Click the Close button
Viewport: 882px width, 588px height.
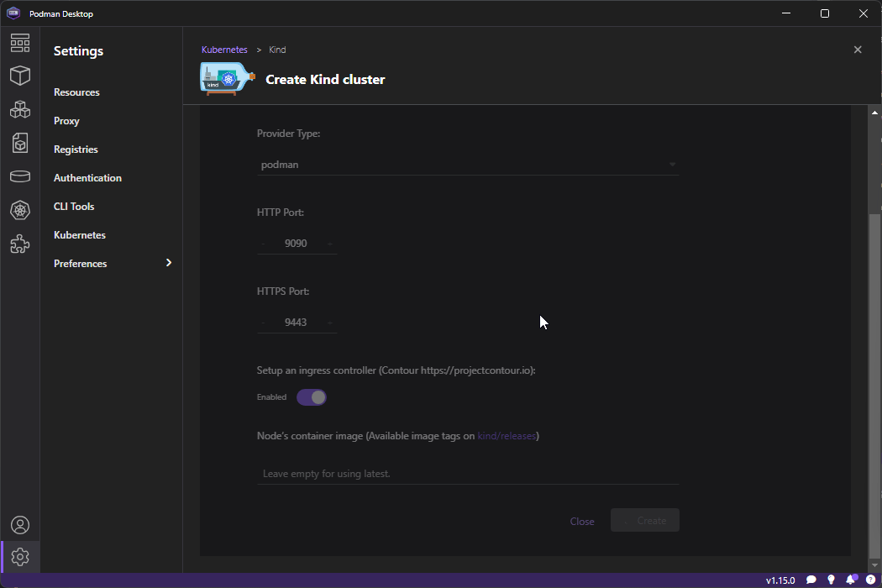(582, 521)
